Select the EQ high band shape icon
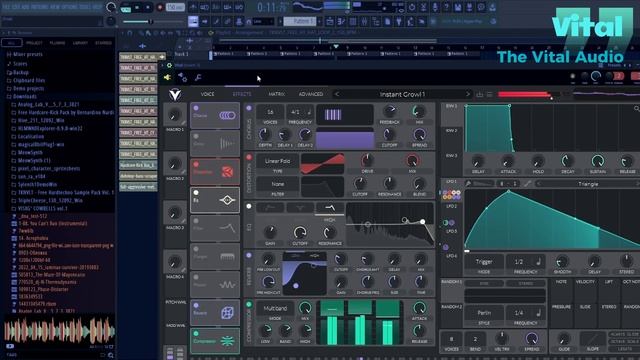The image size is (640, 360). (x=330, y=208)
